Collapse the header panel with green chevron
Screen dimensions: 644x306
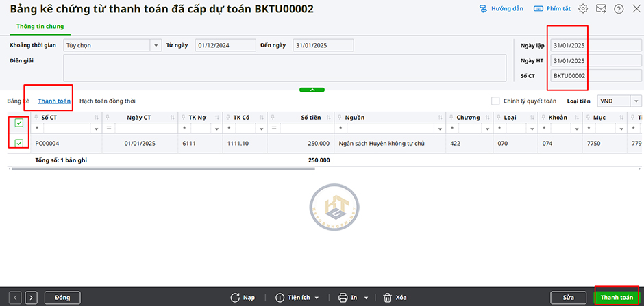point(312,90)
